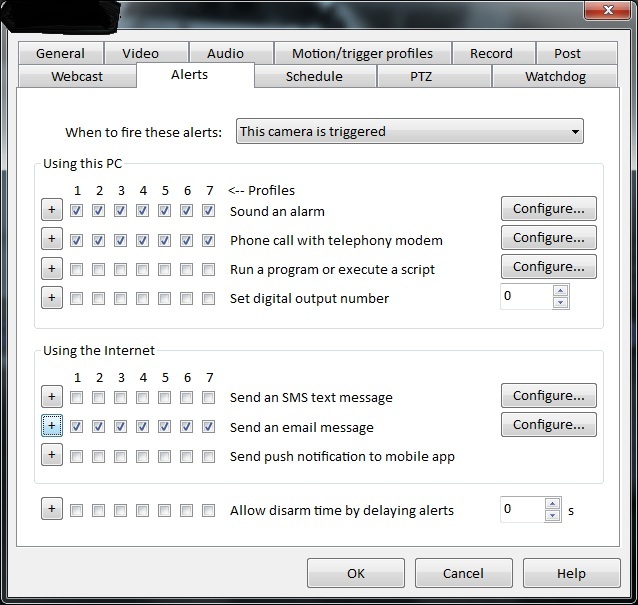Screen dimensions: 638x605
Task: Increase the digital output number with up arrow
Action: point(560,291)
